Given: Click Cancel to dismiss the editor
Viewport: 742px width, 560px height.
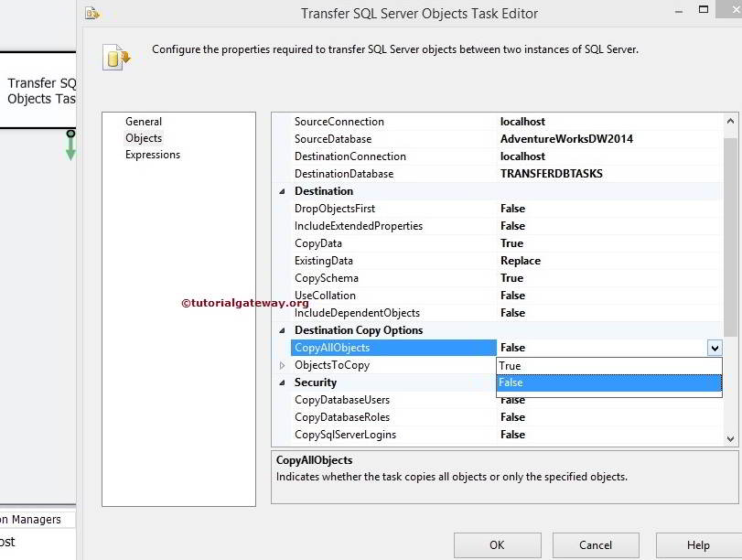Looking at the screenshot, I should [x=595, y=544].
